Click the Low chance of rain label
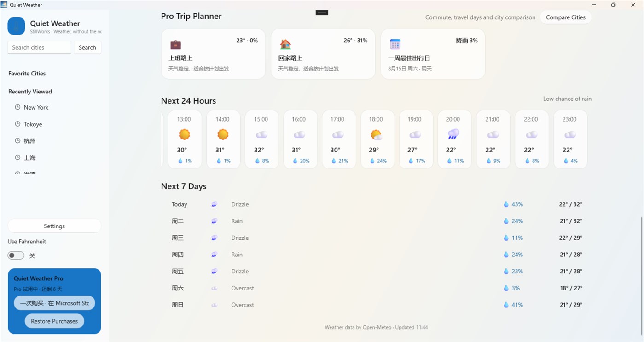This screenshot has height=342, width=644. [x=567, y=99]
